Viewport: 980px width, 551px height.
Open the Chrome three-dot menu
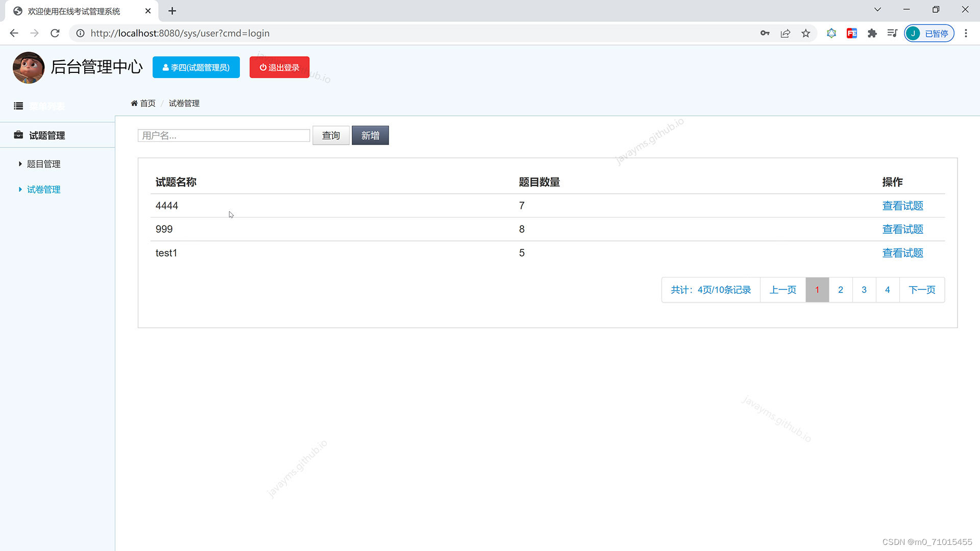pyautogui.click(x=966, y=33)
